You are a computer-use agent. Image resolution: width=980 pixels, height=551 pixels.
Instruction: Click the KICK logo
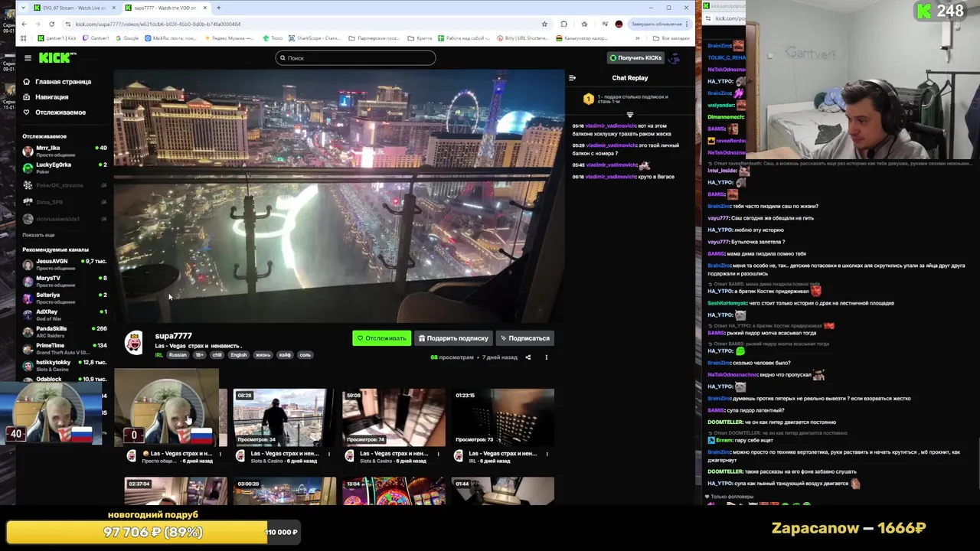pyautogui.click(x=57, y=57)
